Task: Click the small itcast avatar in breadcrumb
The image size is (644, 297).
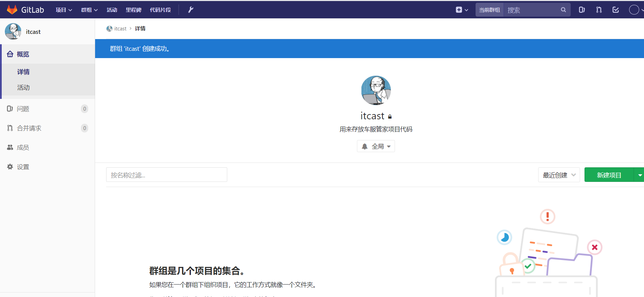Action: pyautogui.click(x=109, y=29)
